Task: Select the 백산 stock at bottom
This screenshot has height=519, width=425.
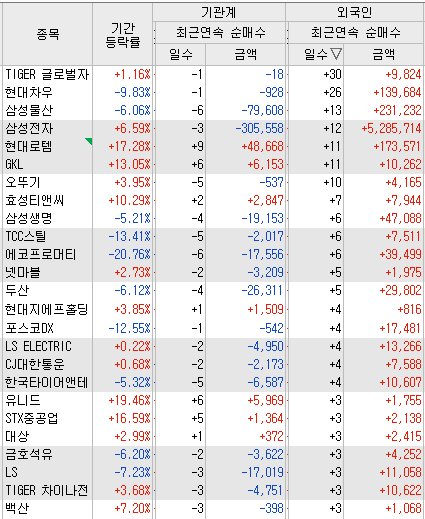Action: [x=17, y=508]
